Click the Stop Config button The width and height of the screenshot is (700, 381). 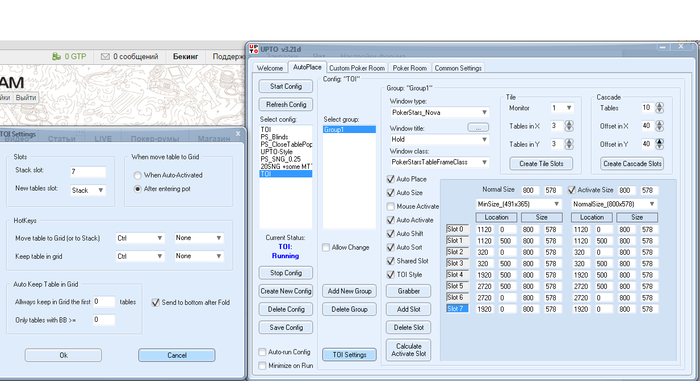coord(286,273)
